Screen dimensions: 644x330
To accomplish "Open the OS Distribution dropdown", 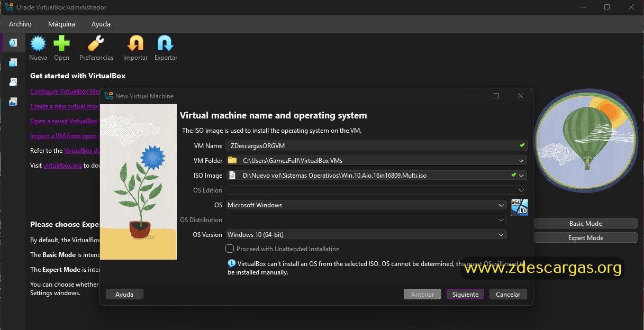I will click(502, 219).
